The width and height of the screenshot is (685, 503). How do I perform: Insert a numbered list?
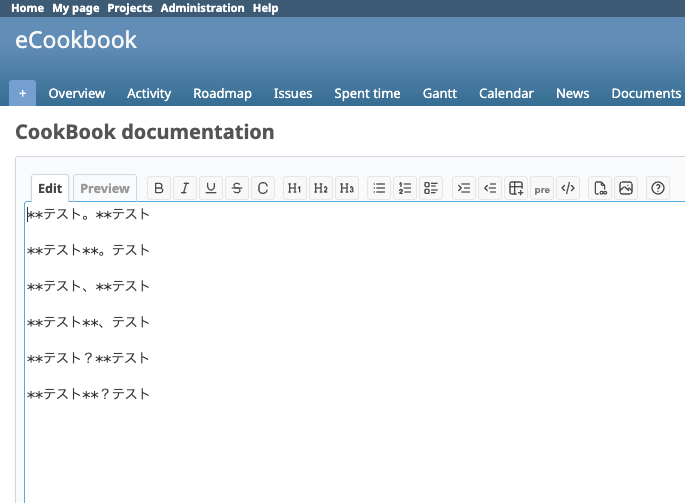pyautogui.click(x=405, y=188)
